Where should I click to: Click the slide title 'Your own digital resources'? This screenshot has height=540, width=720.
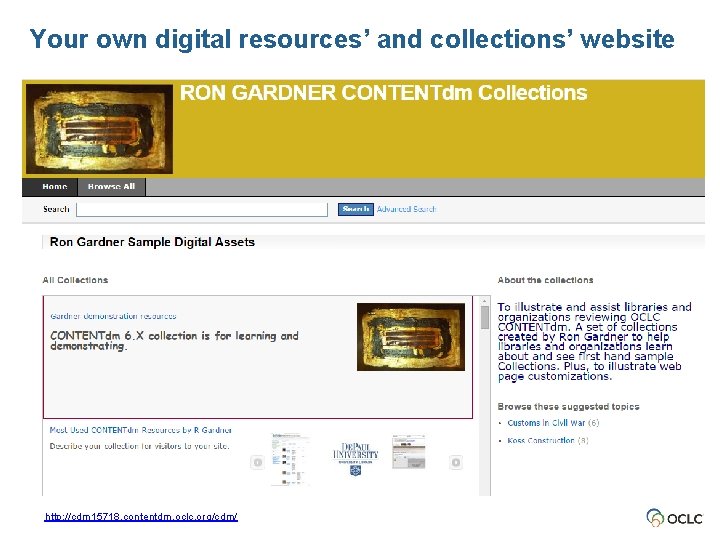coord(352,39)
